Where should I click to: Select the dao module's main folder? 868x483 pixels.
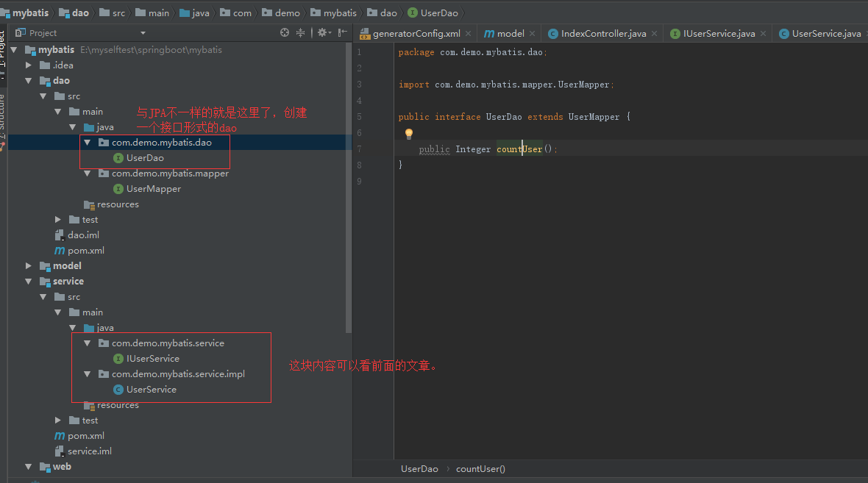86,112
